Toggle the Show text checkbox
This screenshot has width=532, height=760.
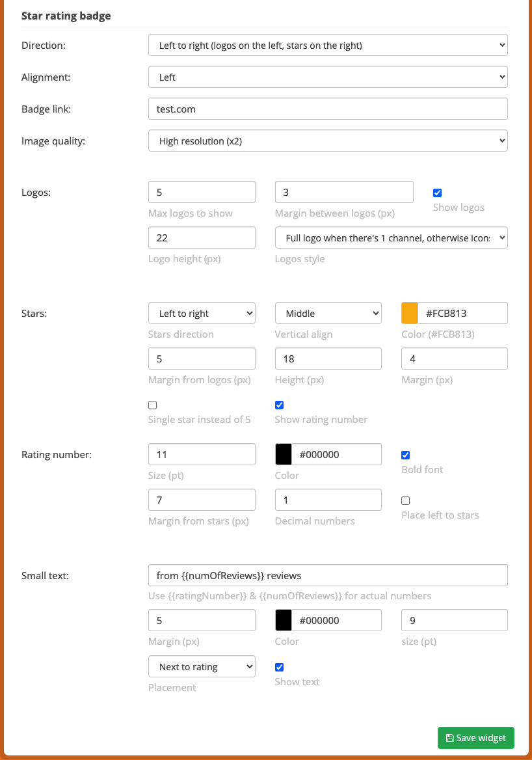[x=279, y=667]
